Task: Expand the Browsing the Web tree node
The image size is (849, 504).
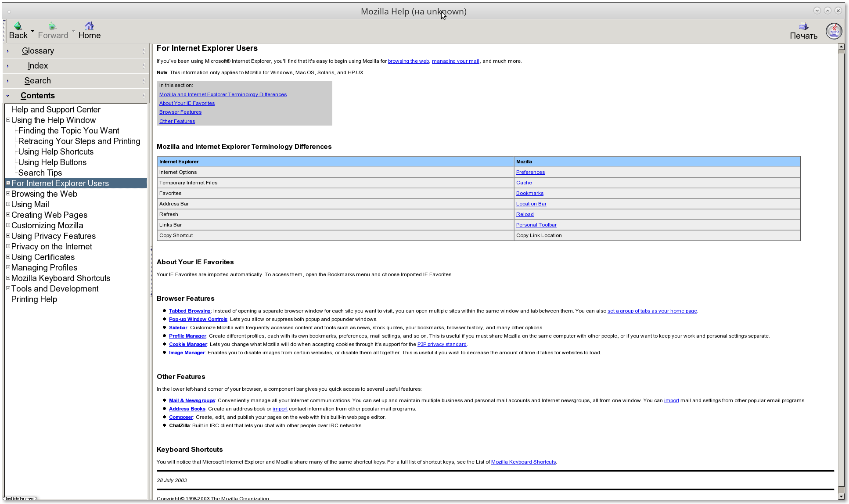Action: (x=8, y=194)
